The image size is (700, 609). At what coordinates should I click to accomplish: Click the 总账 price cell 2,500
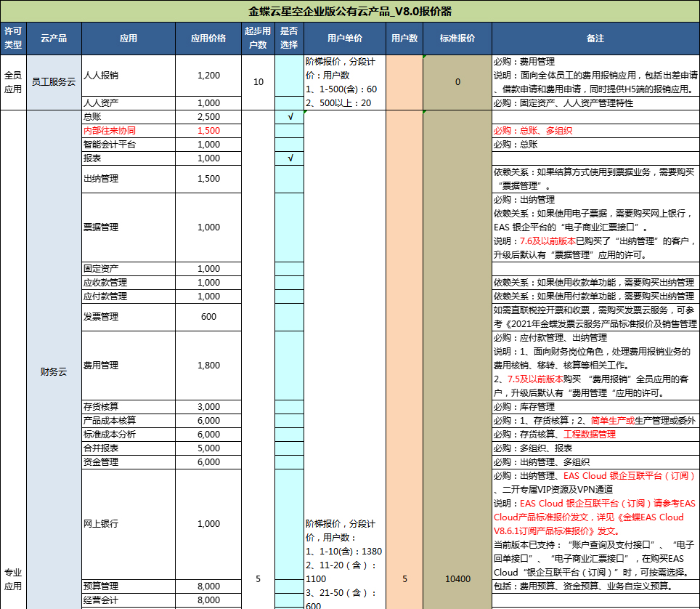pos(208,117)
